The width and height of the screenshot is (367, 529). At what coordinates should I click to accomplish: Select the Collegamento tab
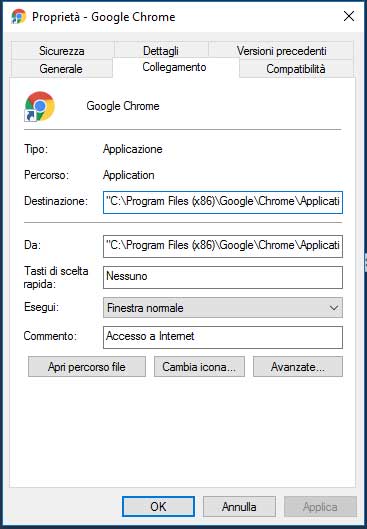[174, 67]
